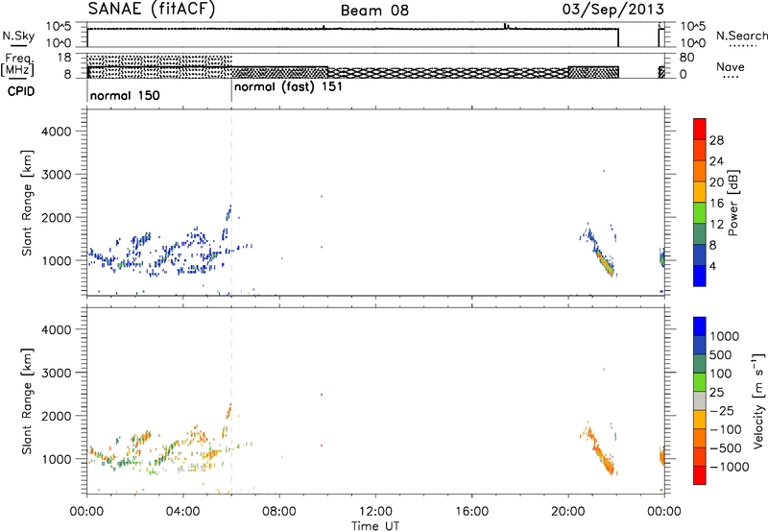Click the velocity panel 'Slant Range [km]' label

click(x=27, y=401)
